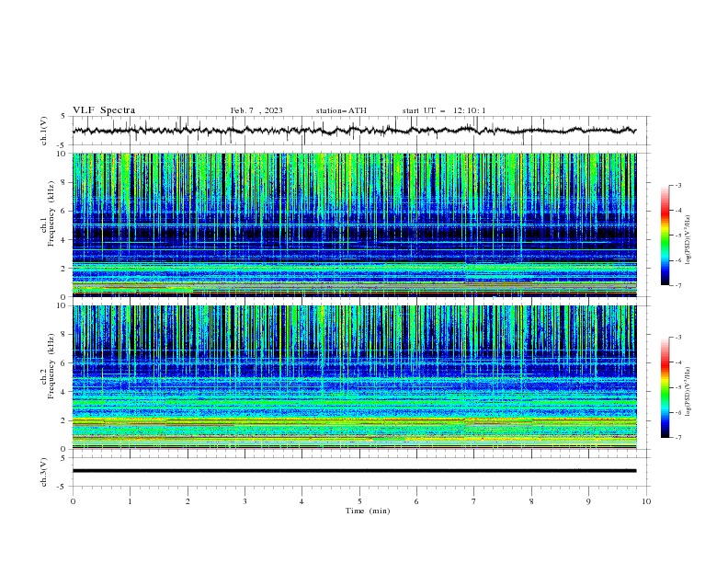Click the ch.2 spectrogram color scale bar
Image resolution: width=728 pixels, height=563 pixels.
665,387
